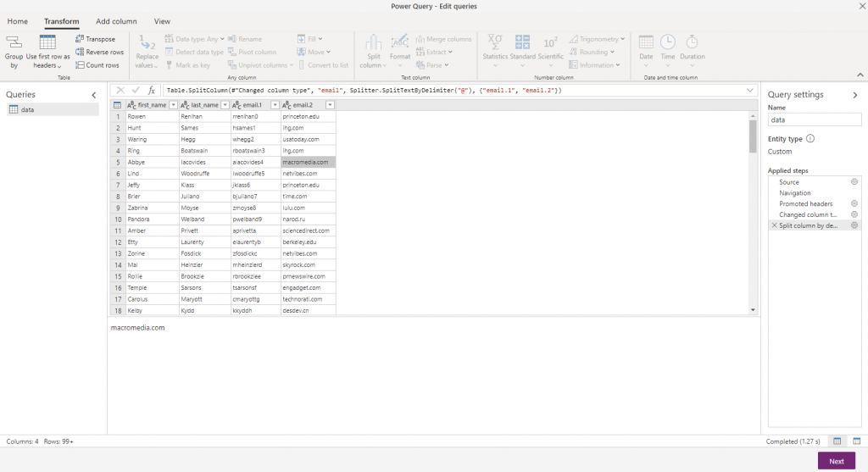Viewport: 868px width, 472px height.
Task: Click the Time column icon
Action: click(668, 42)
